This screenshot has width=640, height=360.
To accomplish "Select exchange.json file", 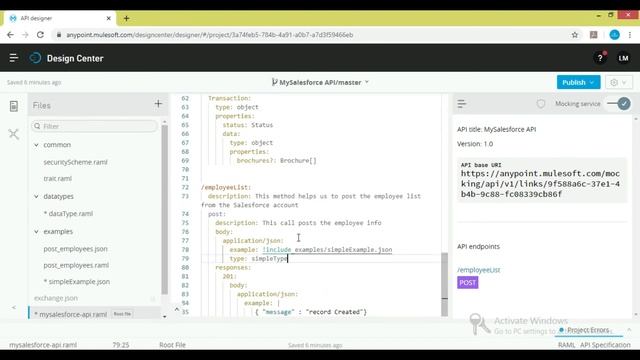I will [56, 298].
